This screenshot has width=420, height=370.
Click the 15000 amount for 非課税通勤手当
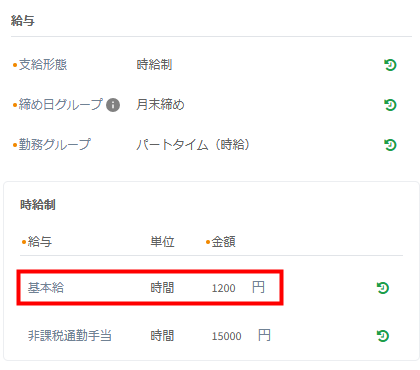[x=227, y=336]
